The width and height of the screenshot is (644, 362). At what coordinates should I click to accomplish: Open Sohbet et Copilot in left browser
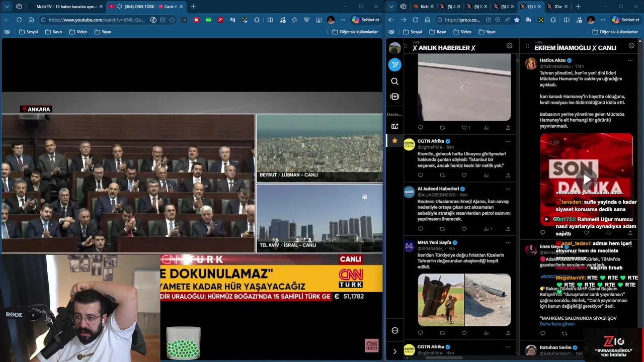(366, 20)
